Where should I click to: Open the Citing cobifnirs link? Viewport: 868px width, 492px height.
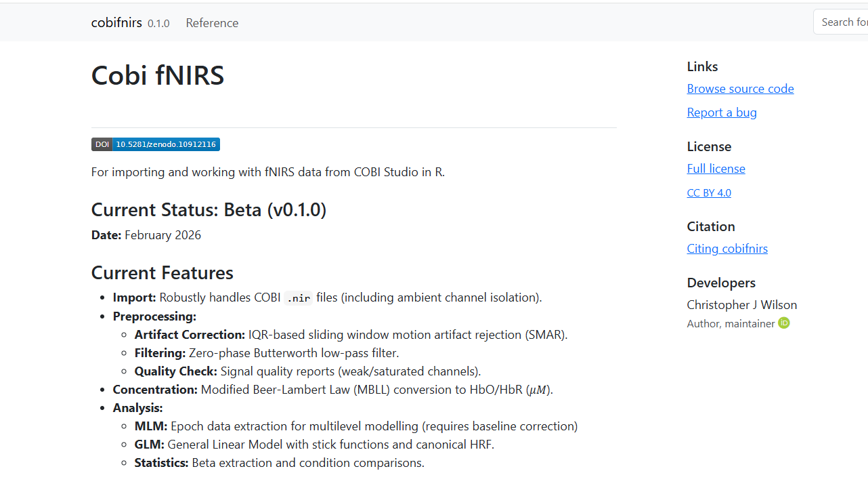[x=727, y=249]
